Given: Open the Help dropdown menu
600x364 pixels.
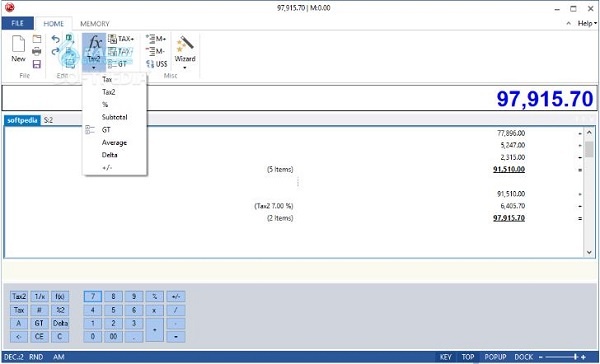Looking at the screenshot, I should 587,23.
